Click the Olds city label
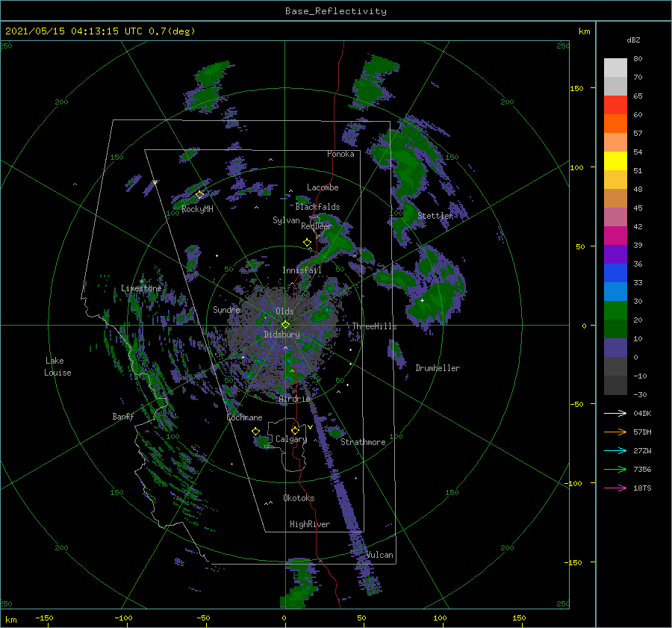 284,311
